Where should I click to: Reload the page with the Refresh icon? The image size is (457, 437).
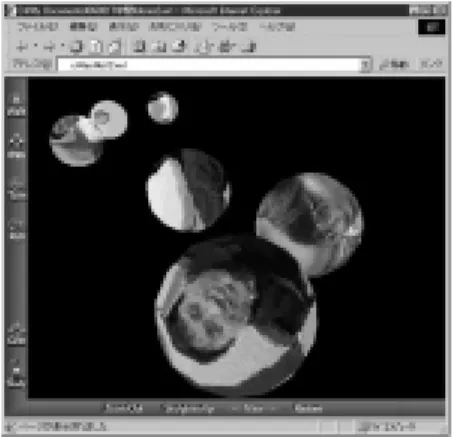coord(96,46)
